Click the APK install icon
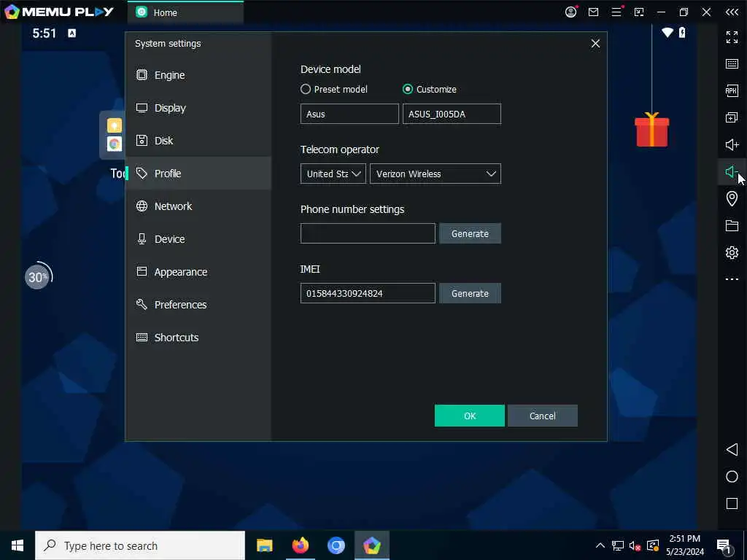 tap(732, 90)
